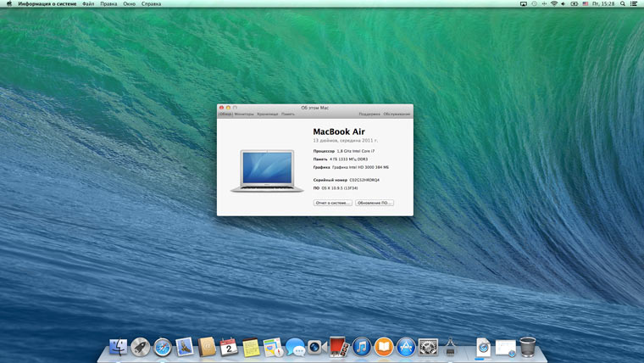The width and height of the screenshot is (644, 363).
Task: Open System Information chip icon in Dock
Action: (450, 347)
